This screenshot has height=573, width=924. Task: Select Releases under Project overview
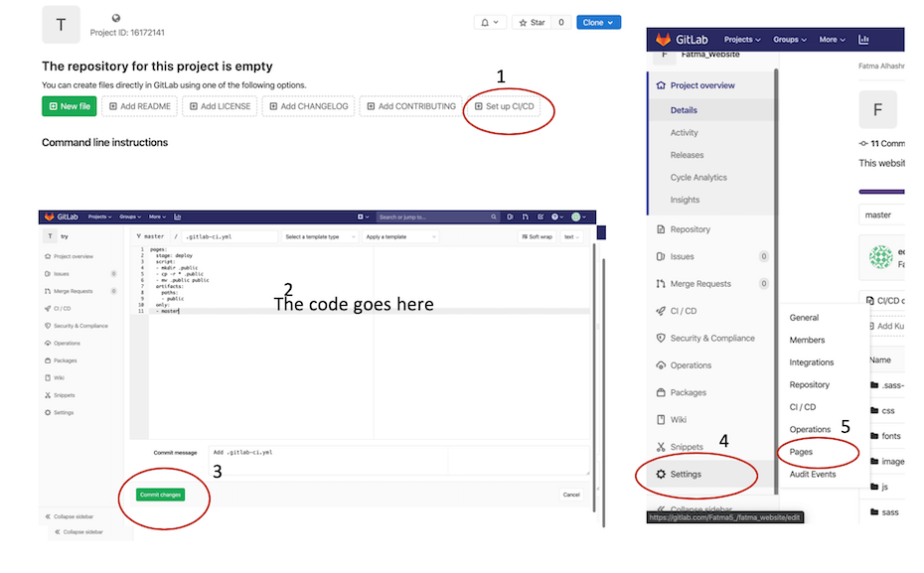(688, 155)
